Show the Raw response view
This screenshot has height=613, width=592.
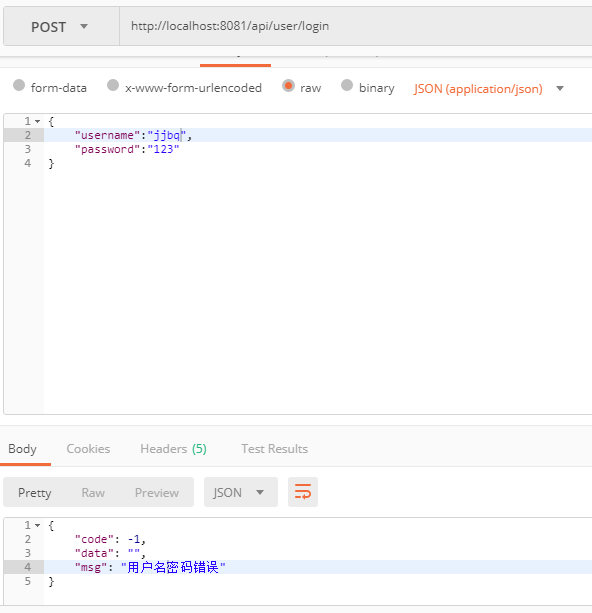click(x=93, y=493)
